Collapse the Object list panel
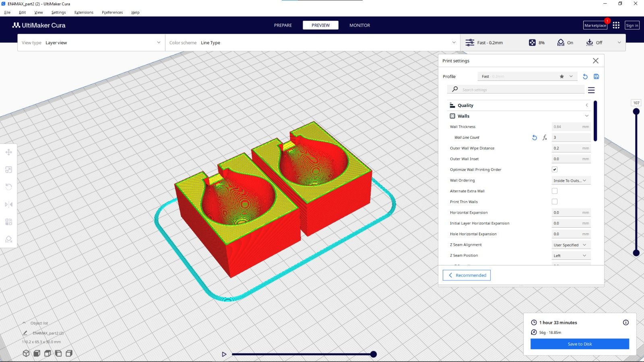Image resolution: width=644 pixels, height=362 pixels. click(24, 323)
